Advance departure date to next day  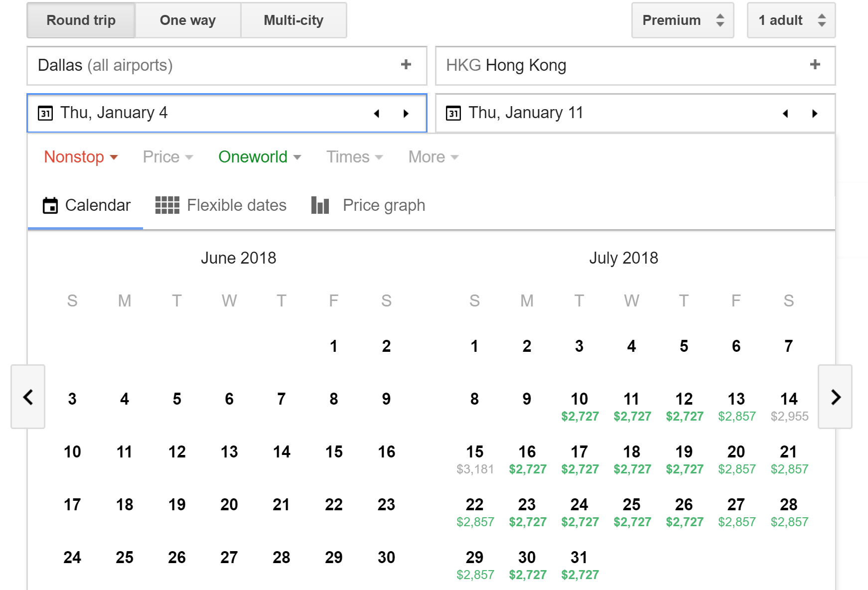coord(406,114)
